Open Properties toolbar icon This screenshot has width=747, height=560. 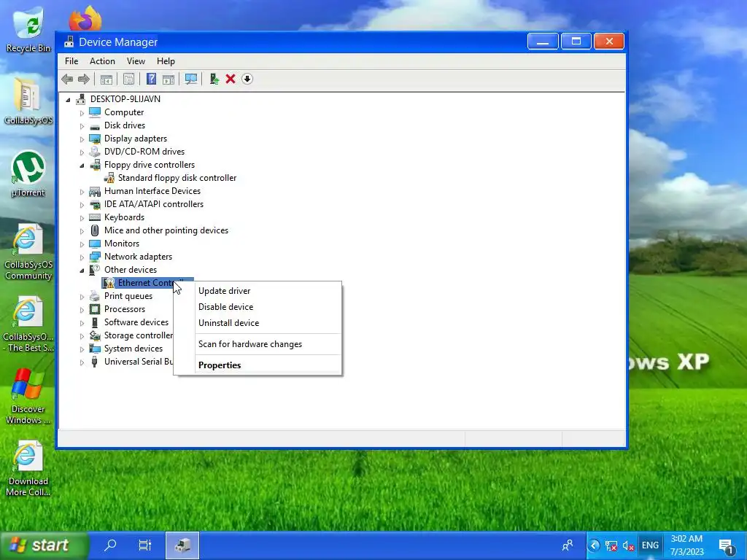128,79
